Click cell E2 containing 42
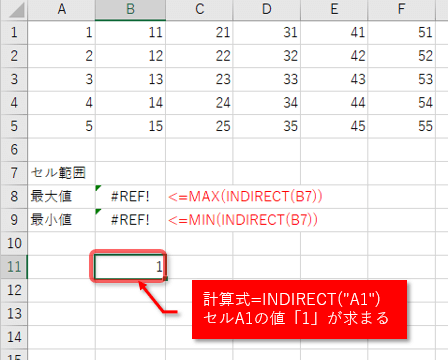The height and width of the screenshot is (360, 448). click(x=334, y=56)
